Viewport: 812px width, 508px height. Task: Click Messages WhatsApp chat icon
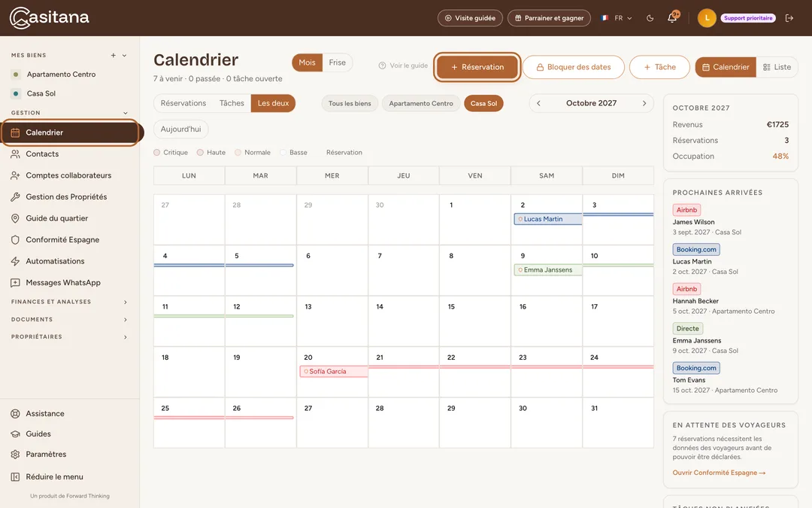[x=15, y=283]
